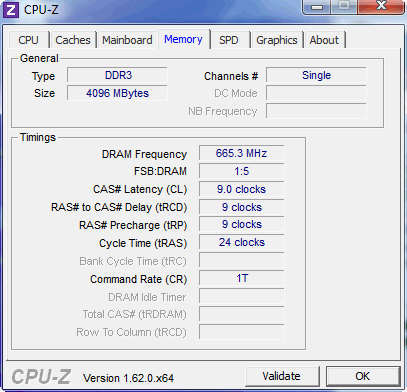Click the empty DC Mode field

(316, 93)
